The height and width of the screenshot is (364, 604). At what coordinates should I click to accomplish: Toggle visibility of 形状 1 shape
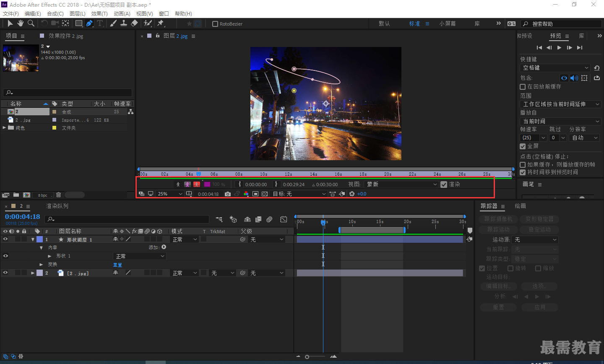coord(5,256)
